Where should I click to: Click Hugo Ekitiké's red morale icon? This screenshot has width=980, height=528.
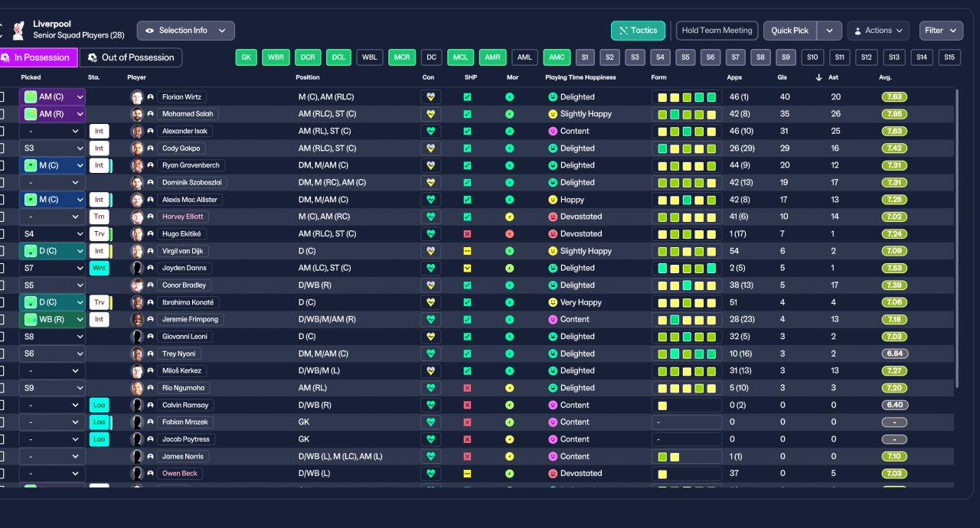509,234
